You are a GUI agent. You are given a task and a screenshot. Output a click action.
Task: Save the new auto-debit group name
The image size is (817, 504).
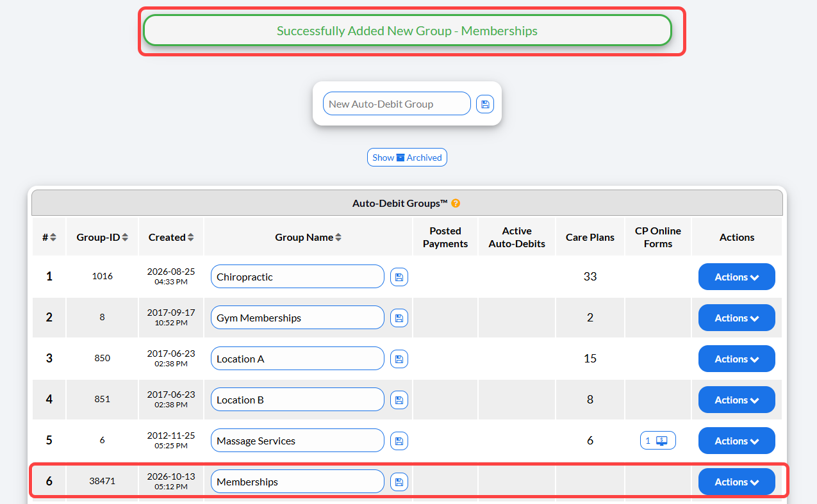pos(485,104)
